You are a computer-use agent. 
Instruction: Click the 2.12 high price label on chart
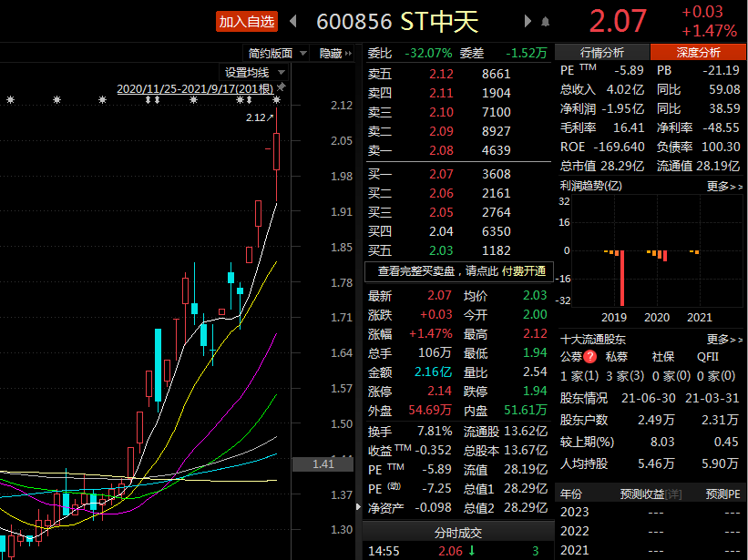[x=260, y=117]
